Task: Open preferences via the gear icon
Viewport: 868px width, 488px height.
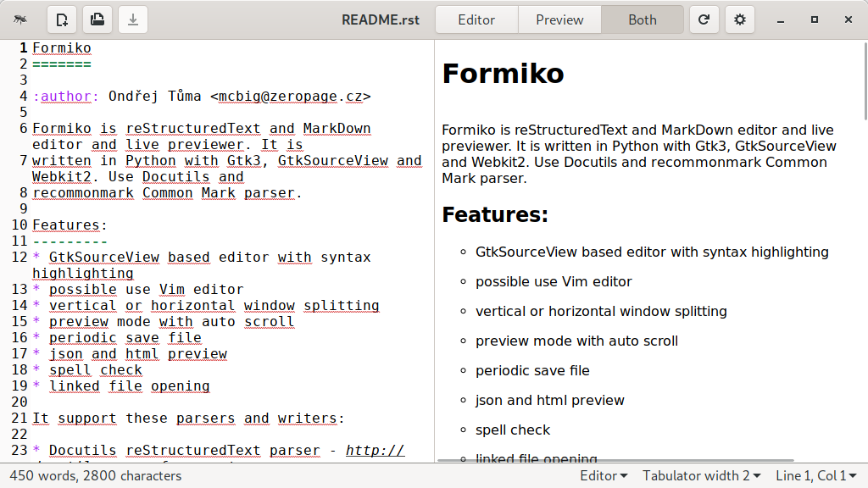Action: point(740,19)
